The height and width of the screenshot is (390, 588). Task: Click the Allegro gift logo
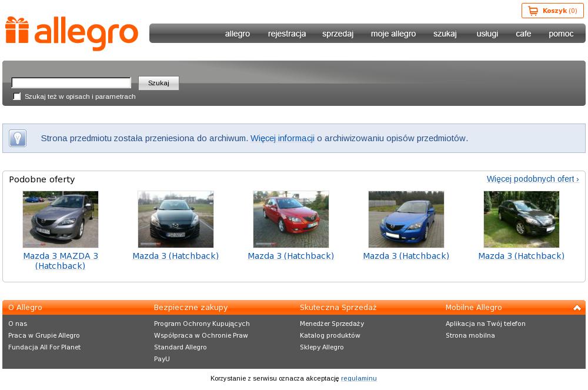click(x=71, y=34)
